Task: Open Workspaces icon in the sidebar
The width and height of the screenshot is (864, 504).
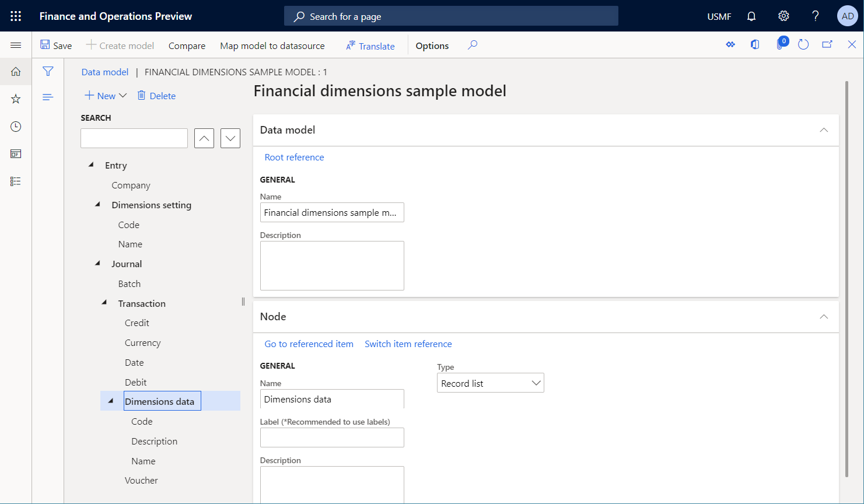Action: tap(16, 154)
